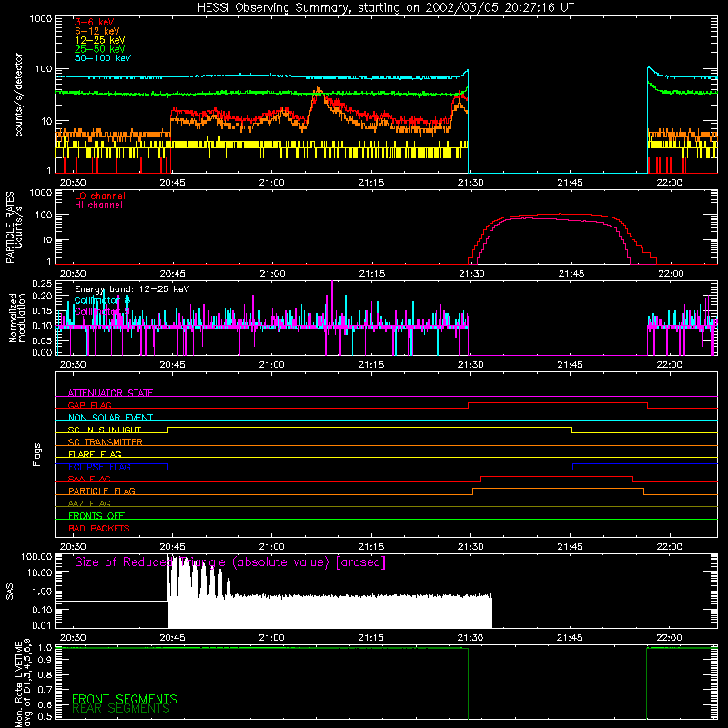Screen dimensions: 728x728
Task: Select the cyan 50-100 keV legend entry
Action: [x=103, y=58]
